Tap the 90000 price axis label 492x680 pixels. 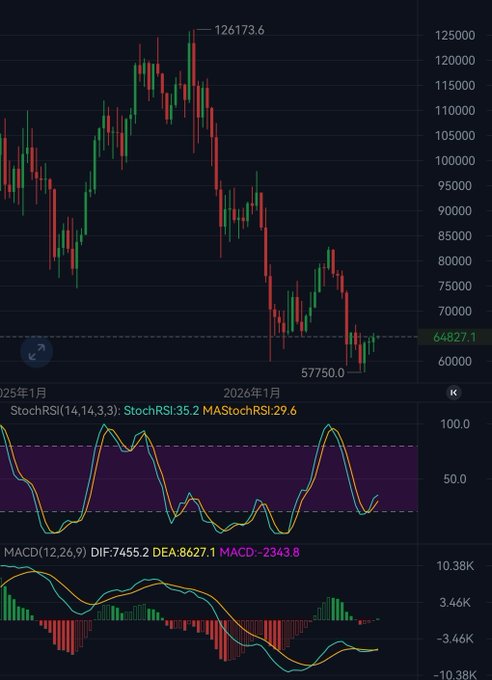pyautogui.click(x=455, y=211)
